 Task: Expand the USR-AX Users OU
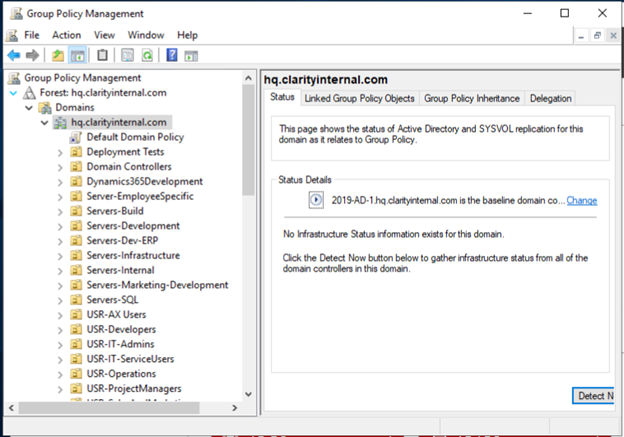point(60,316)
